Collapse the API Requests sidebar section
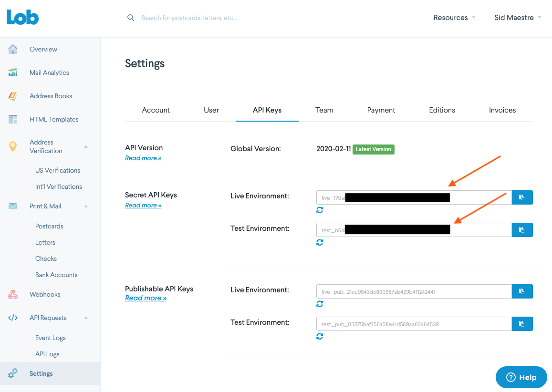Image resolution: width=552 pixels, height=392 pixels. [x=87, y=318]
